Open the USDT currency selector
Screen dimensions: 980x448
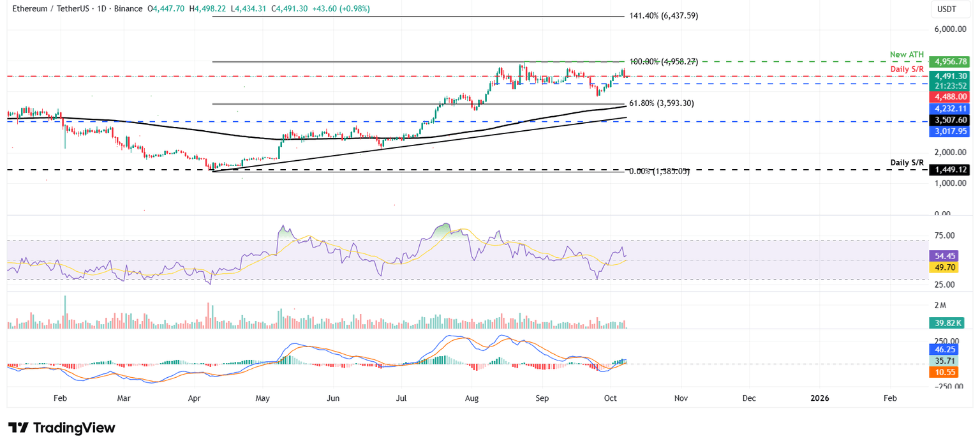(949, 8)
